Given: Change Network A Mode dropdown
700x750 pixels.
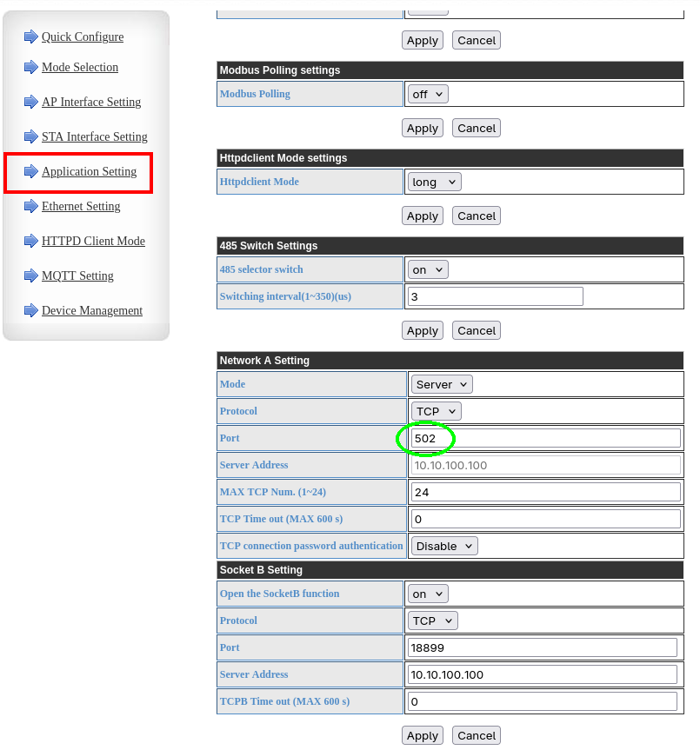Looking at the screenshot, I should (x=442, y=384).
